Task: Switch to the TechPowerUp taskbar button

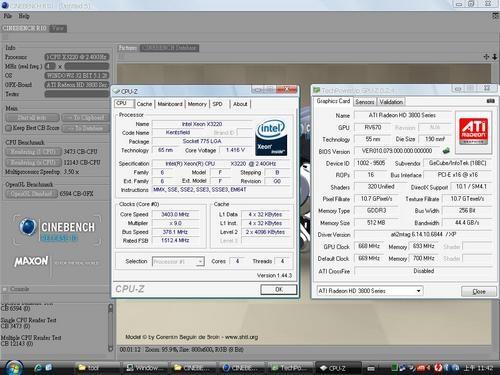Action: (291, 368)
